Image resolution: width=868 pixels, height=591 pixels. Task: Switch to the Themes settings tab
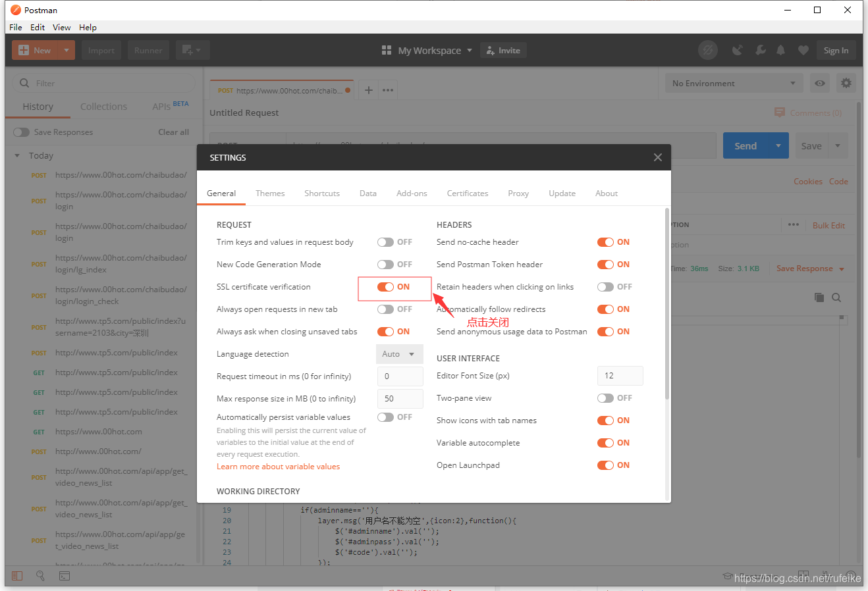point(270,193)
